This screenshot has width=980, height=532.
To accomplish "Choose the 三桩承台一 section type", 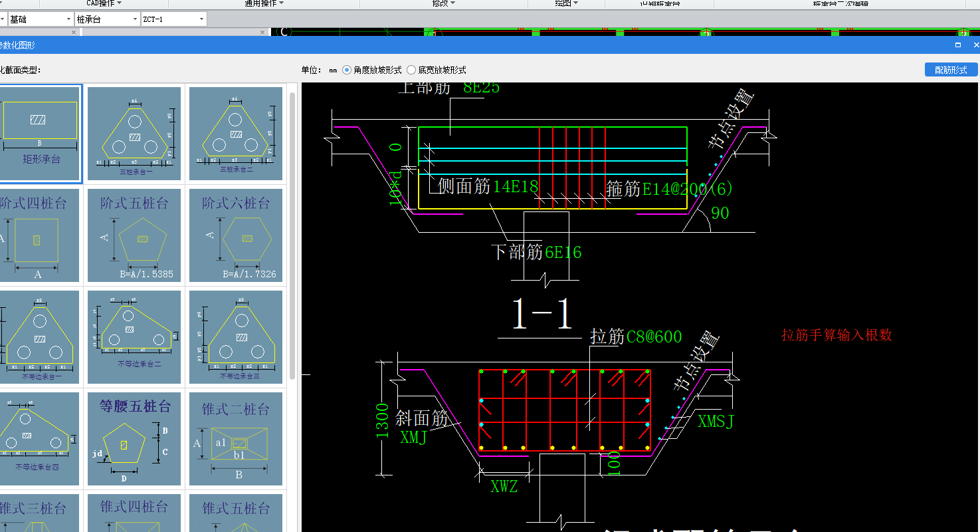I will (x=134, y=134).
